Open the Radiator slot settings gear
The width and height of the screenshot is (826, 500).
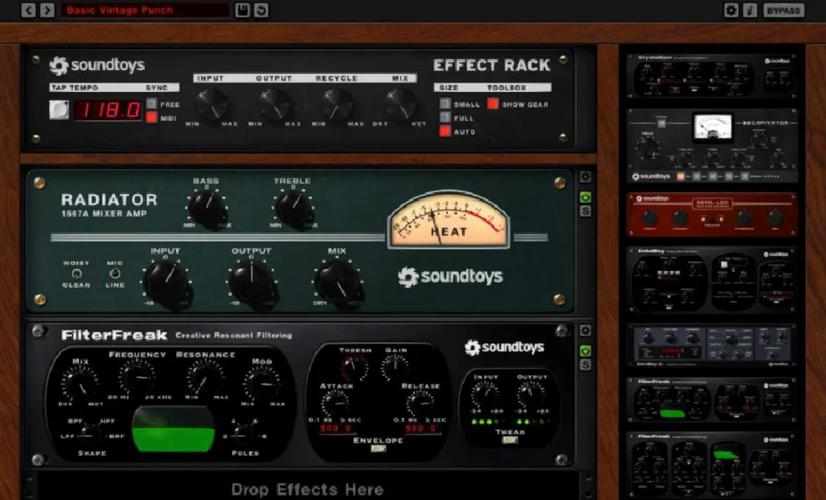[585, 177]
